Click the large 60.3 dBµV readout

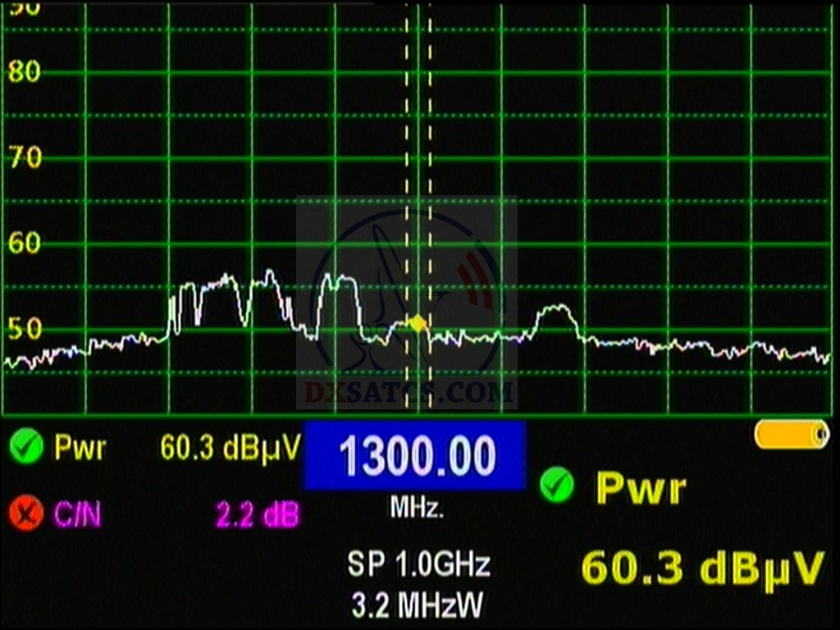[703, 568]
